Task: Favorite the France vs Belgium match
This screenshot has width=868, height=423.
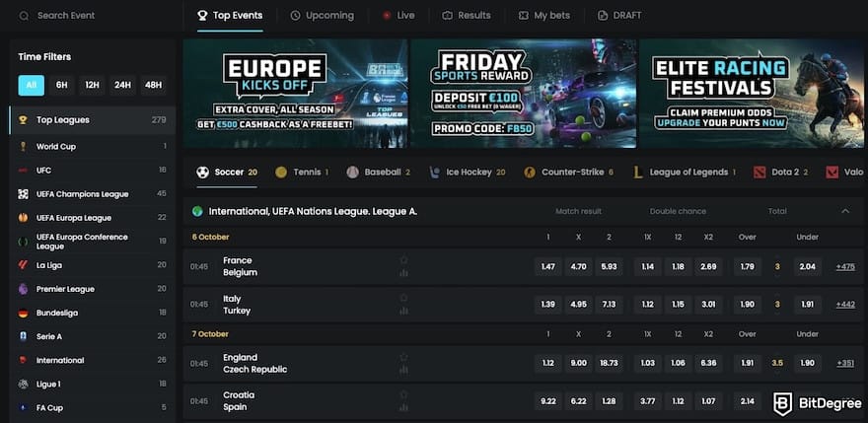Action: pos(403,259)
